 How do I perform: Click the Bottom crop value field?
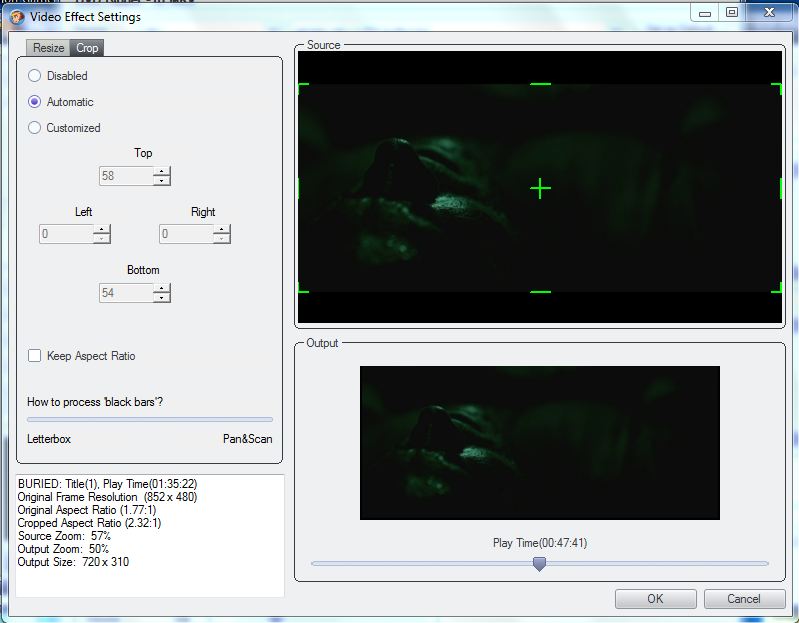pyautogui.click(x=126, y=293)
